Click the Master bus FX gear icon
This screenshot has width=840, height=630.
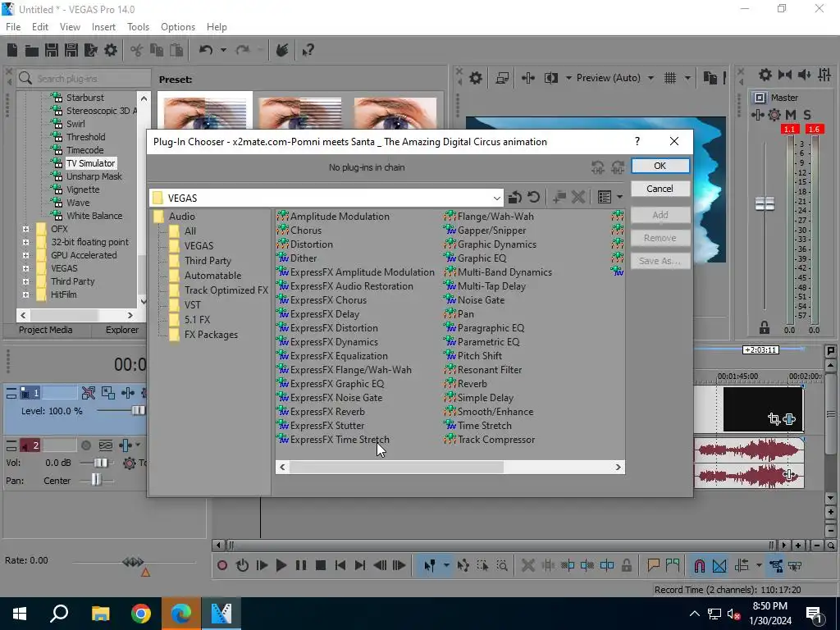point(774,115)
